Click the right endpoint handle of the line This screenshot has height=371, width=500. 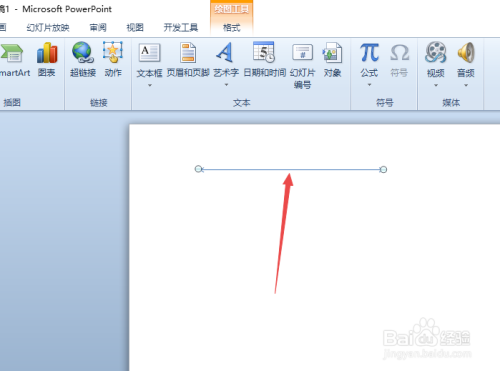tap(383, 169)
